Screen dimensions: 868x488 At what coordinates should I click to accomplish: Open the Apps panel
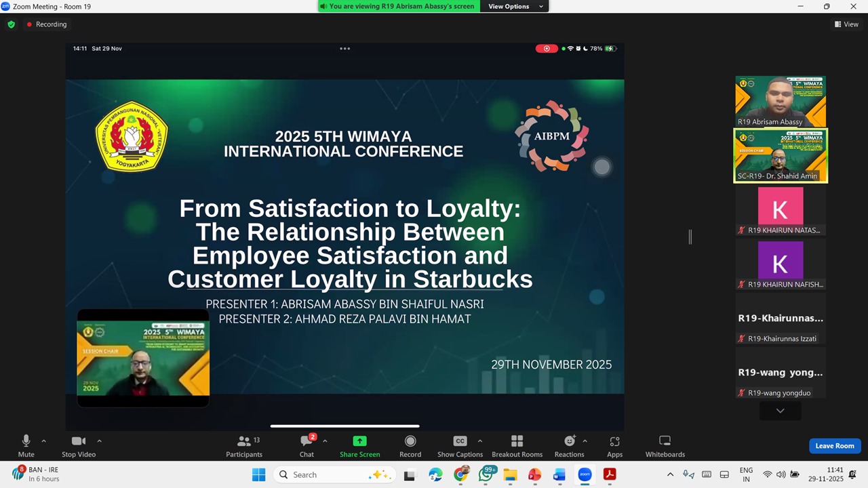[x=614, y=446]
